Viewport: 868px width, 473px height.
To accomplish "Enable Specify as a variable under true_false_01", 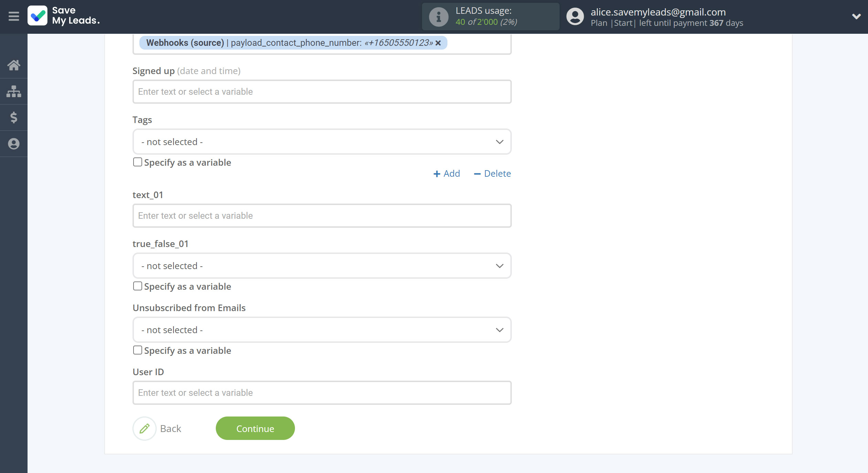I will tap(138, 286).
